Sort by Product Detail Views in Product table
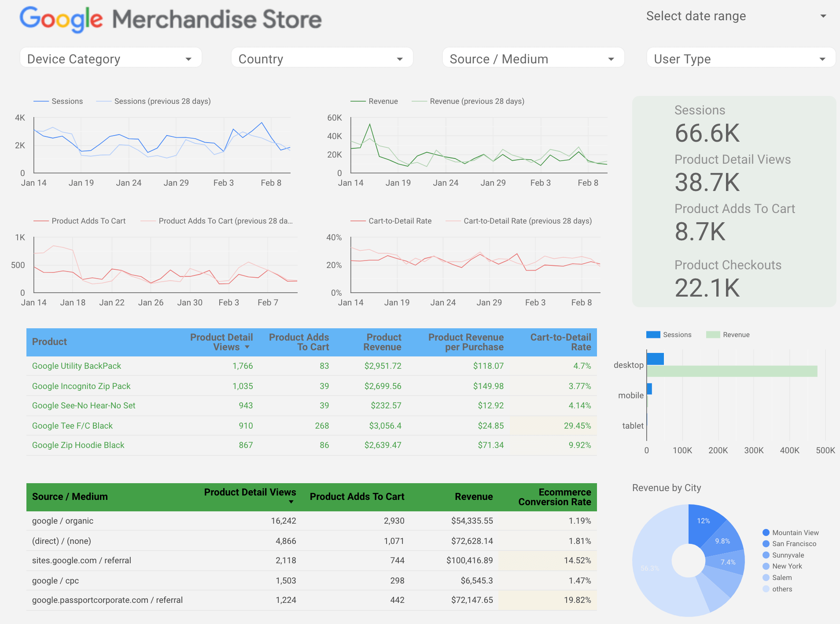This screenshot has width=840, height=624. pyautogui.click(x=221, y=342)
